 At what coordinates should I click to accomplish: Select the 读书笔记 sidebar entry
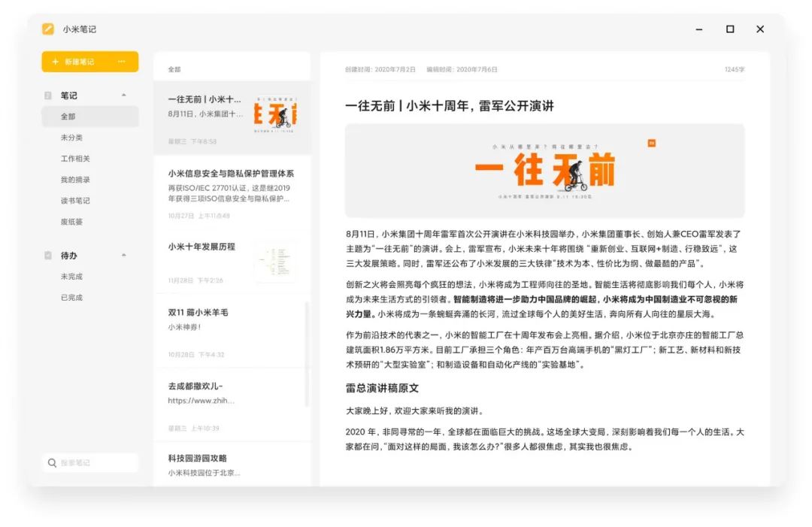click(x=75, y=200)
